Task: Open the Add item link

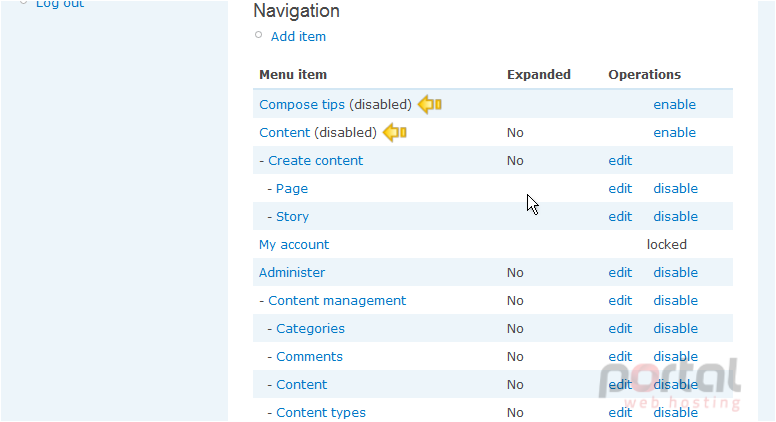Action: pos(298,37)
